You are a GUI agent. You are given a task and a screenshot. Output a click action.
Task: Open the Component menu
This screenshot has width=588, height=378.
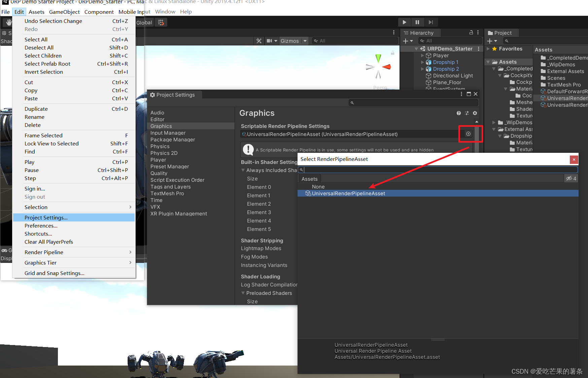(99, 12)
